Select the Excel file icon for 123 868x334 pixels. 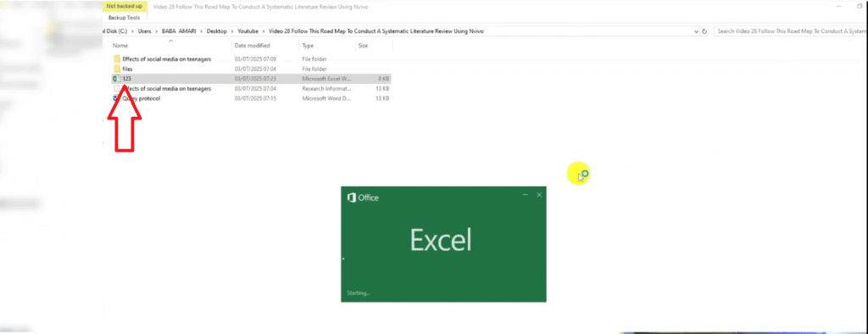click(117, 79)
